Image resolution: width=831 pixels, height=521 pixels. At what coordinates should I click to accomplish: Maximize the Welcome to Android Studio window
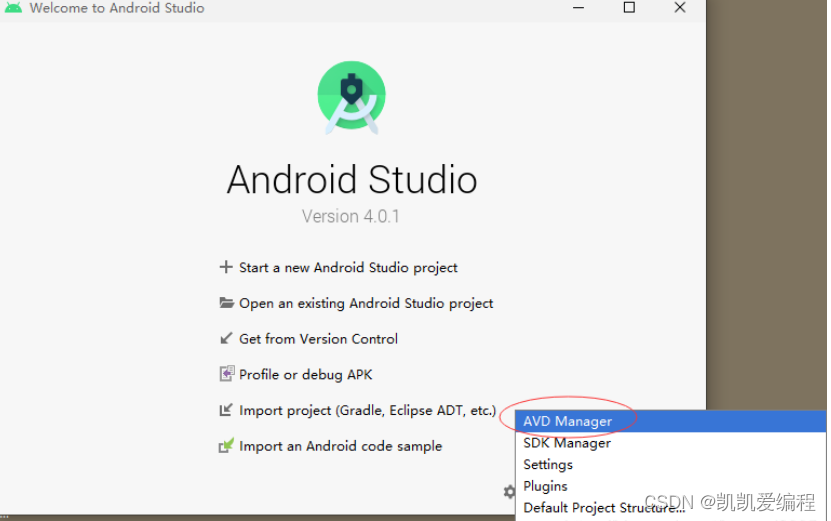(x=629, y=7)
